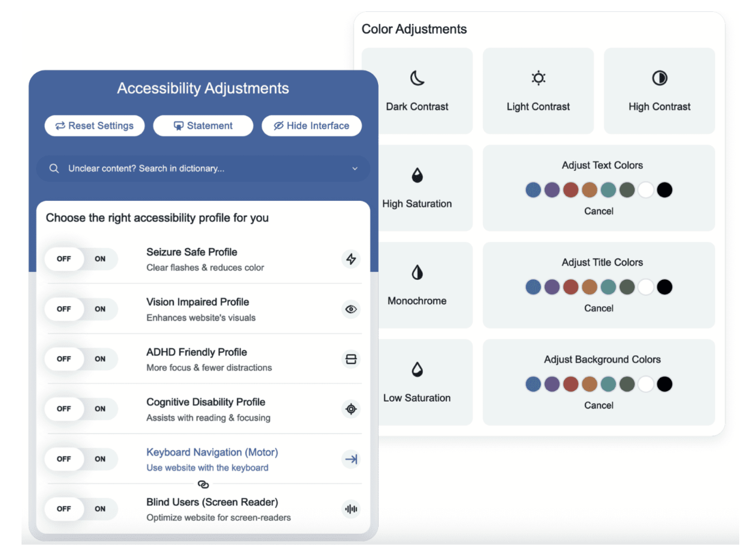Select the Light Contrast sun tile
This screenshot has width=756, height=556.
tap(538, 91)
